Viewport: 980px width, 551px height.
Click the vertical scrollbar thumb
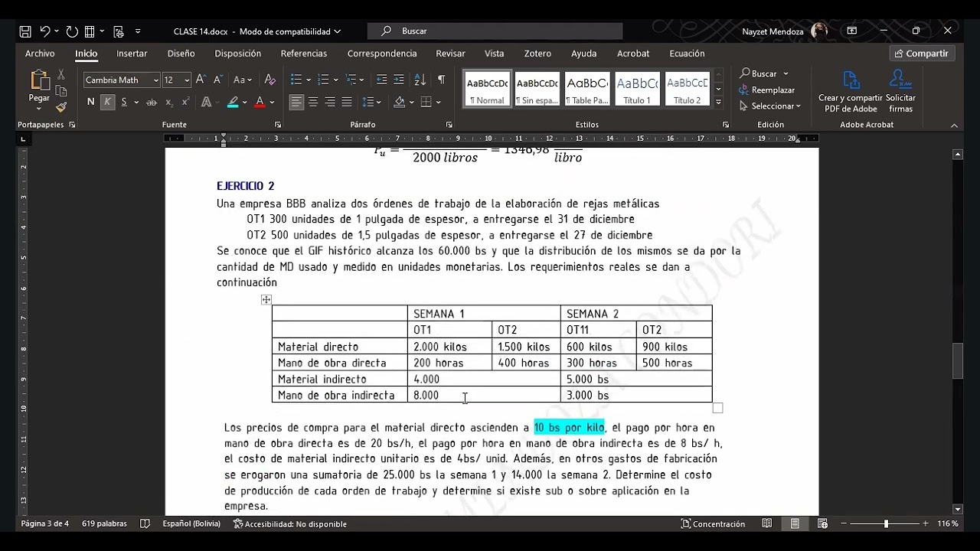pyautogui.click(x=958, y=361)
